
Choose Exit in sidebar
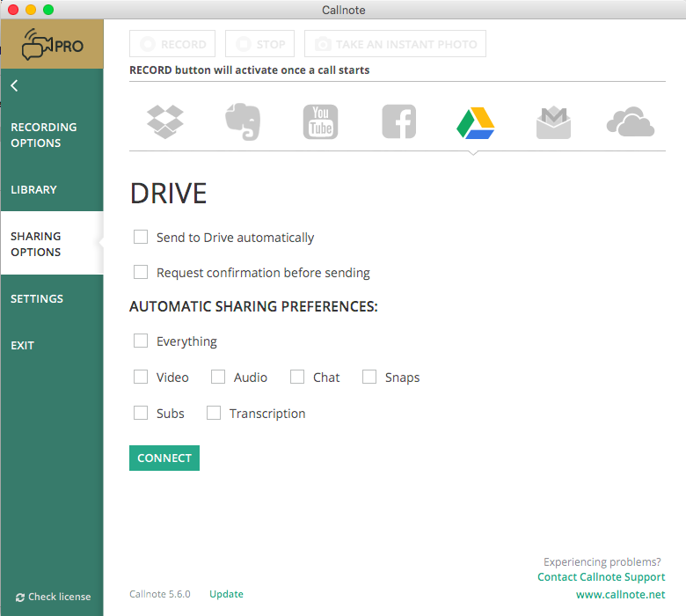click(x=22, y=346)
